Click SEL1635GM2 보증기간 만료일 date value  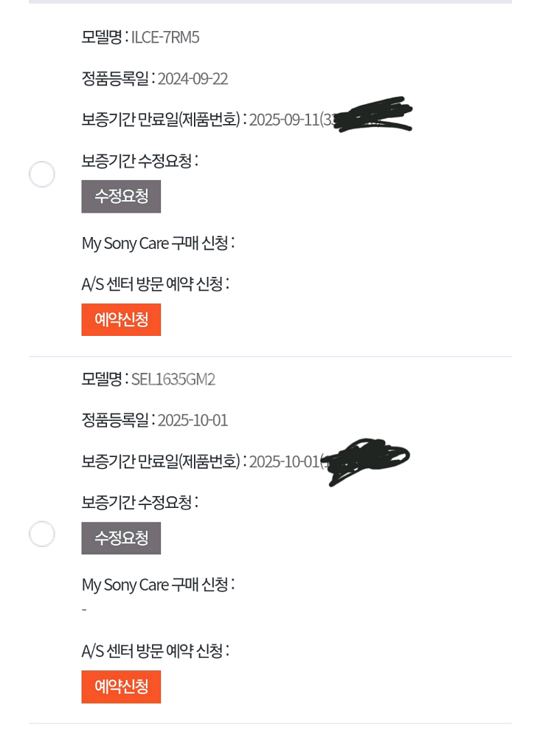[284, 462]
